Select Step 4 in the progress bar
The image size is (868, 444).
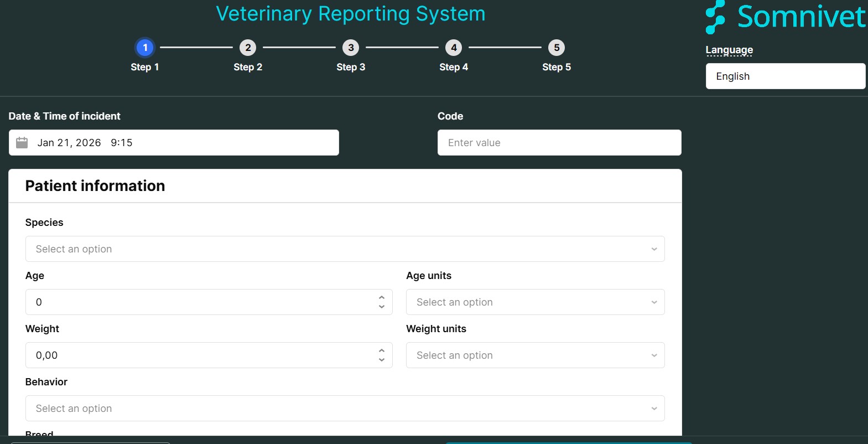[x=454, y=48]
